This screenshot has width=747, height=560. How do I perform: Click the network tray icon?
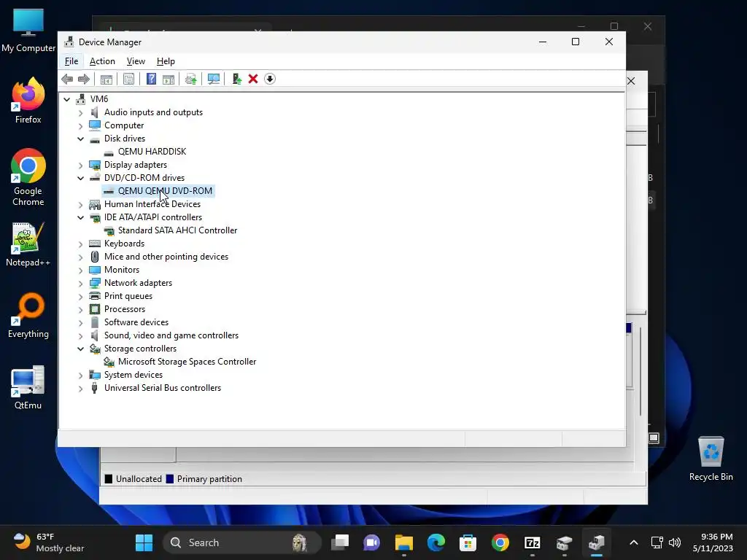point(657,542)
